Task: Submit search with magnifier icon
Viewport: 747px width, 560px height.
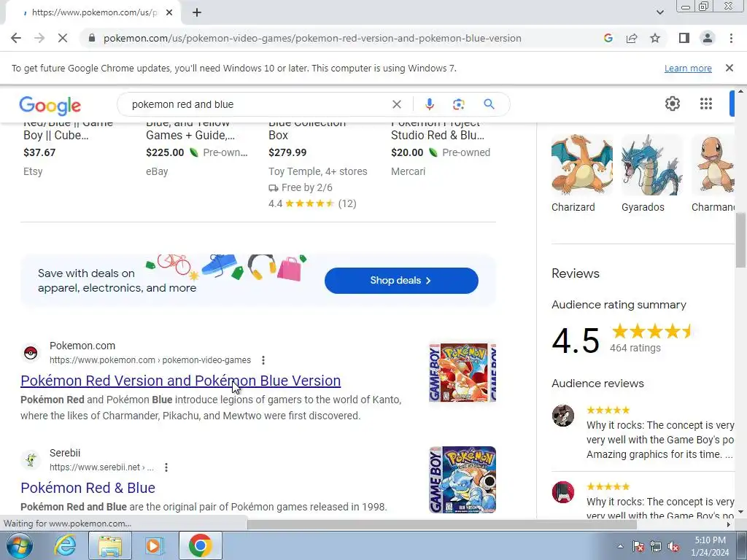Action: tap(489, 104)
